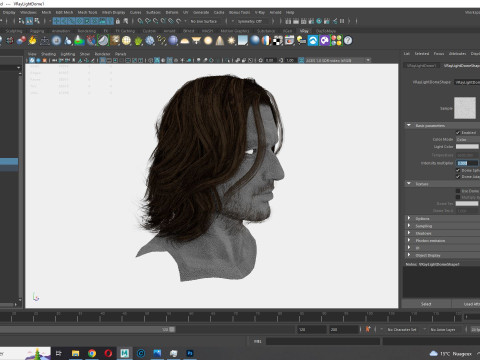Click the question mark help shelf icon
The image size is (480, 360).
[x=348, y=41]
